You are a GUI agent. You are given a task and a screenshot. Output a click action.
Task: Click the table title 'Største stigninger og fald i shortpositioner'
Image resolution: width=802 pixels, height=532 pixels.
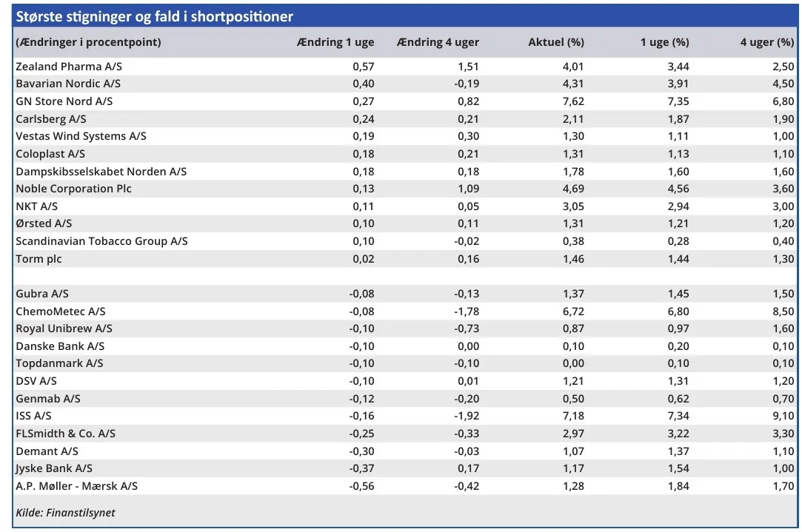(x=155, y=17)
